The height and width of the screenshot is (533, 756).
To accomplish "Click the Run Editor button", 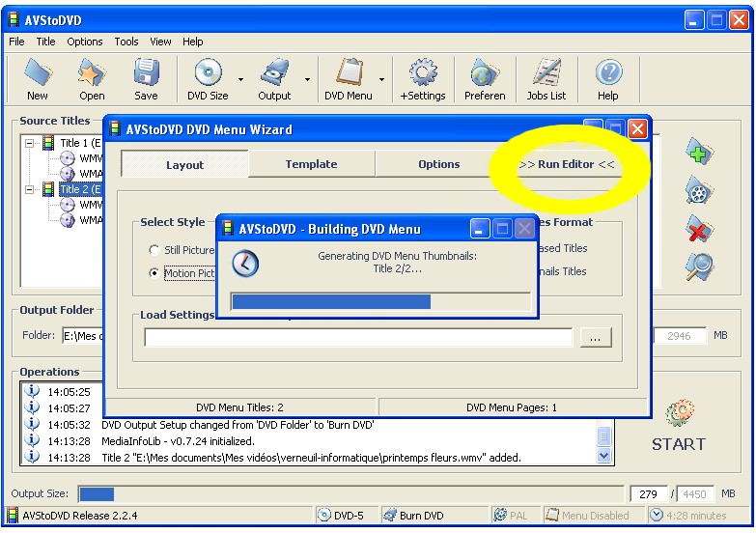I will (x=566, y=164).
